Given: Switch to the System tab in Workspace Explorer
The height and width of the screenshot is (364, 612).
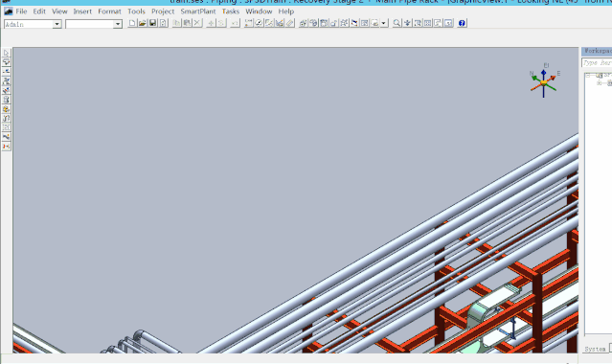Looking at the screenshot, I should 595,349.
